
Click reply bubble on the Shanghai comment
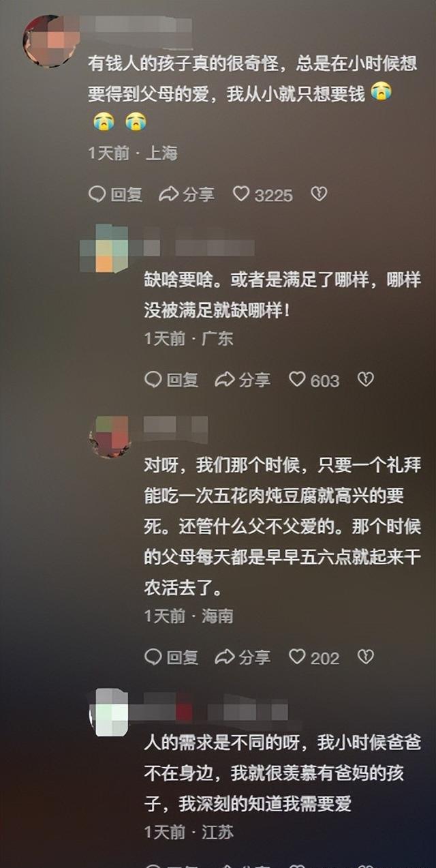(115, 194)
